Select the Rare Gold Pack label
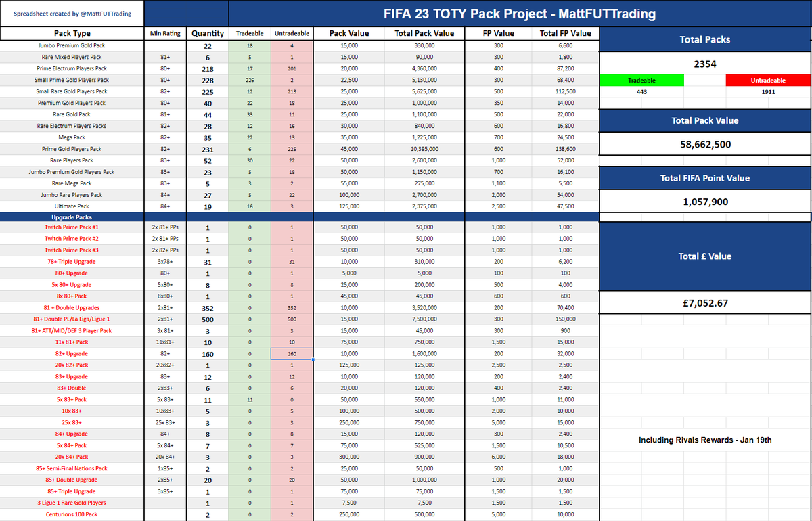Viewport: 812px width, 521px height. [72, 114]
